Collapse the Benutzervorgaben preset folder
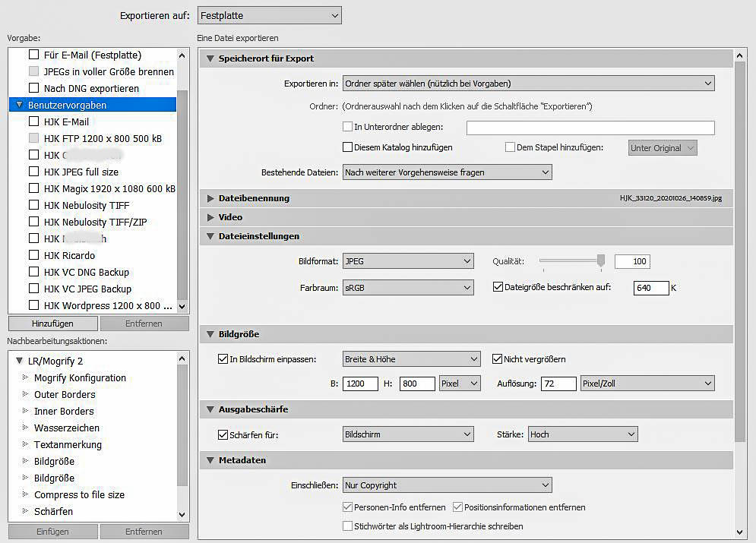Screen dimensions: 756x543 pyautogui.click(x=20, y=105)
